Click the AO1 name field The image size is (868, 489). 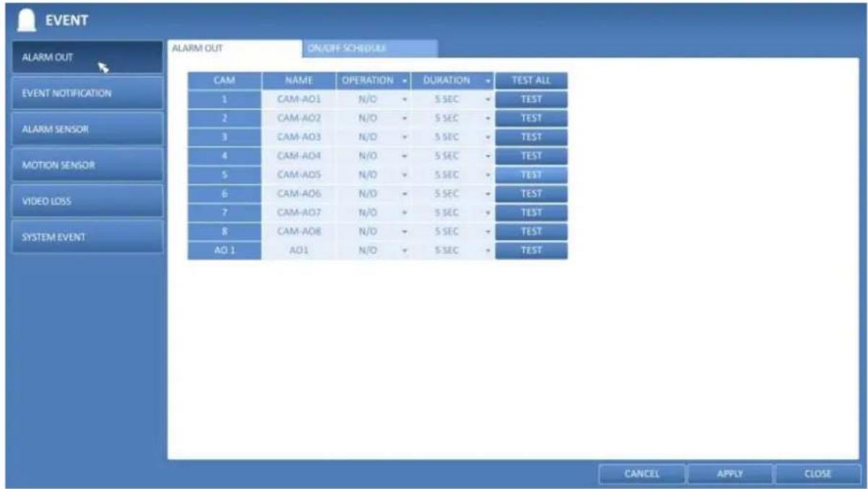[298, 250]
